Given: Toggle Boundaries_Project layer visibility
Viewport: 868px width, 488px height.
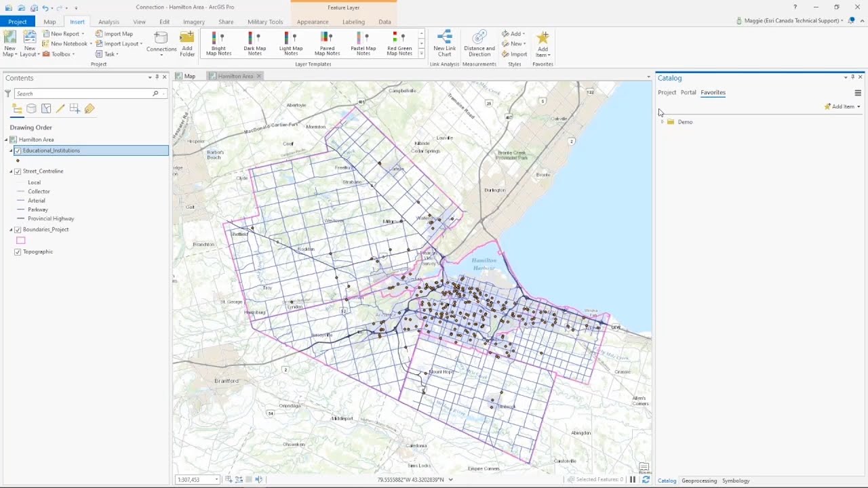Looking at the screenshot, I should 18,230.
